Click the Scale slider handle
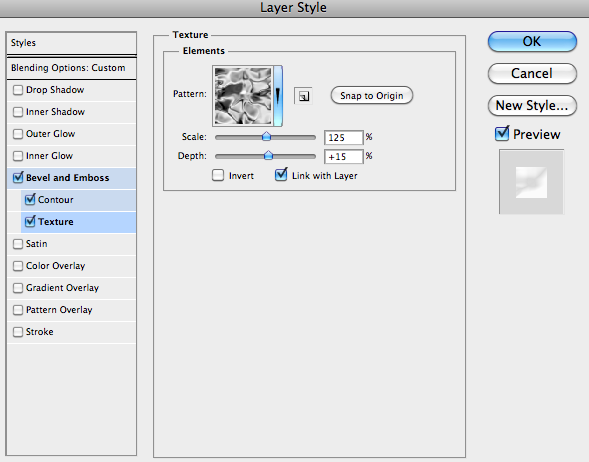This screenshot has width=589, height=462. (x=266, y=136)
